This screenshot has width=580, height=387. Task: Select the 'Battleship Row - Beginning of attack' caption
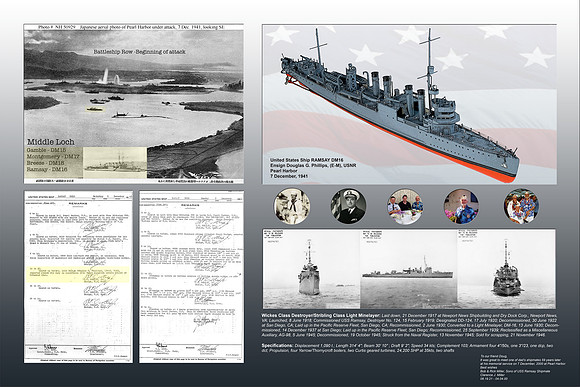pyautogui.click(x=139, y=52)
